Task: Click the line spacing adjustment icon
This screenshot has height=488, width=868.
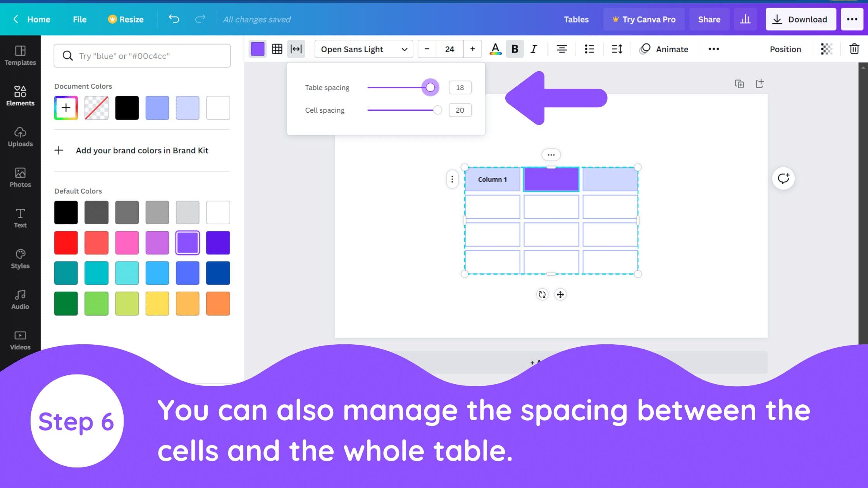Action: click(618, 49)
